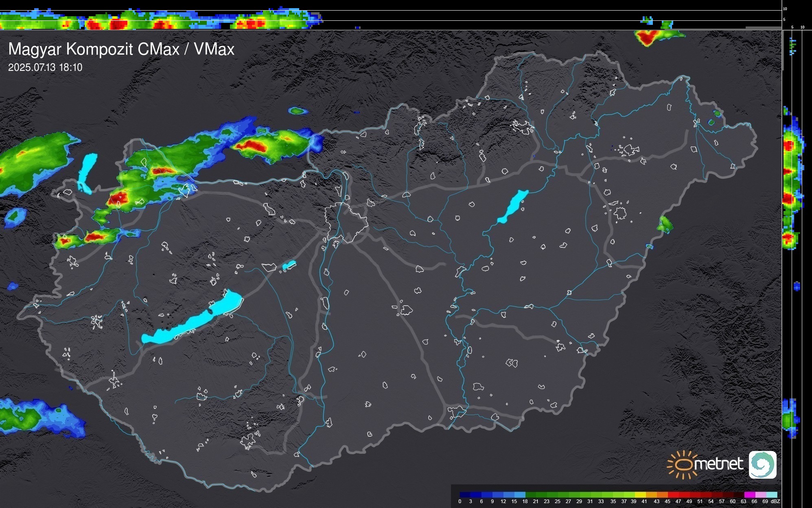Click the gray vertical scrollbar thumb beside the map
Viewport: 812px width, 508px height.
click(782, 51)
